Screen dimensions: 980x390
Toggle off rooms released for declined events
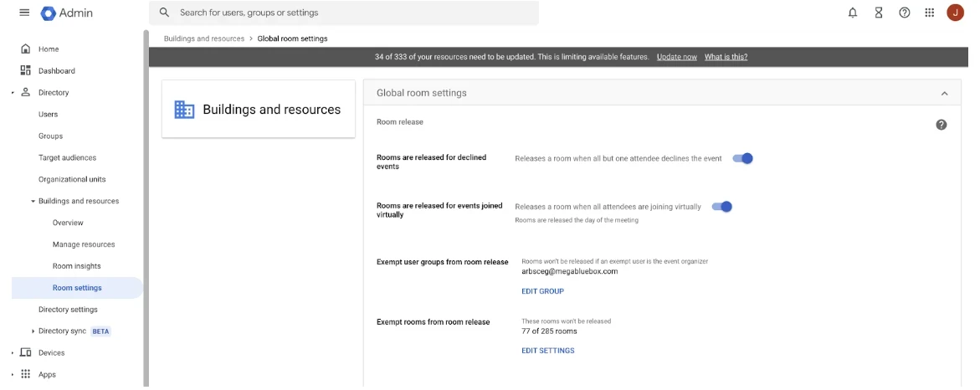(x=742, y=158)
